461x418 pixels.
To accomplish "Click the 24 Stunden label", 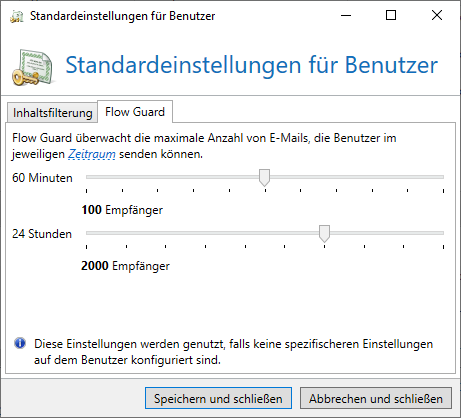I will tap(42, 234).
